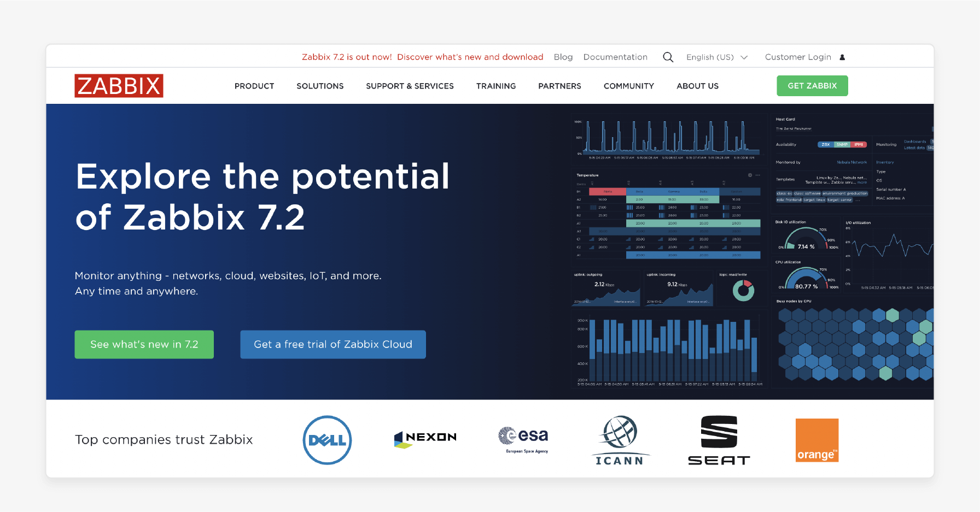The width and height of the screenshot is (980, 512).
Task: Open the ABOUT US menu
Action: click(697, 86)
